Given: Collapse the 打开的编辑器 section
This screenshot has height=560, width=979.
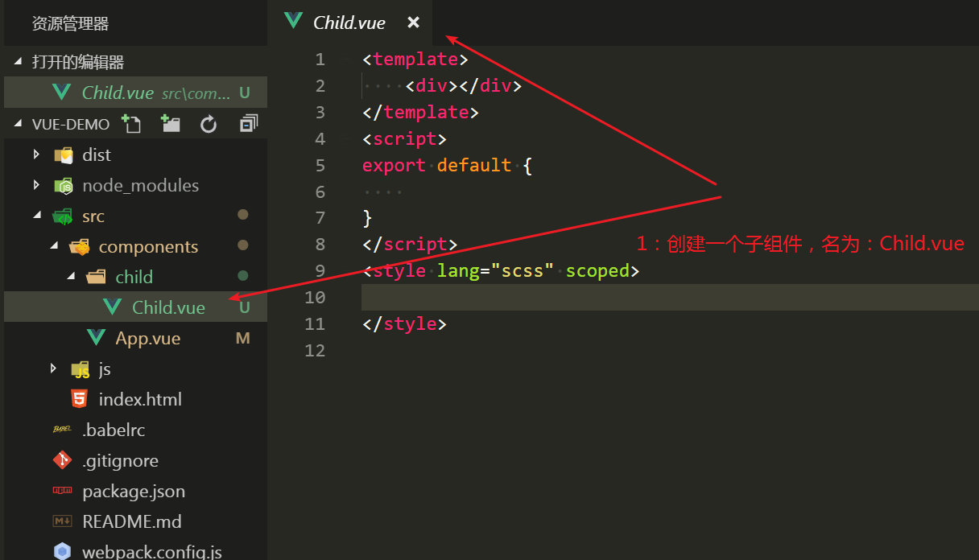Looking at the screenshot, I should (19, 62).
